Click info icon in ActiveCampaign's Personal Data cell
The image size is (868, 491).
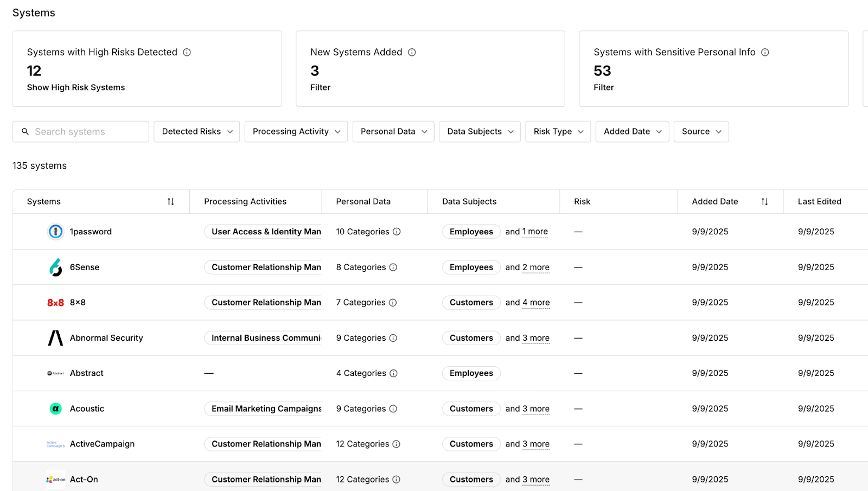[x=397, y=444]
